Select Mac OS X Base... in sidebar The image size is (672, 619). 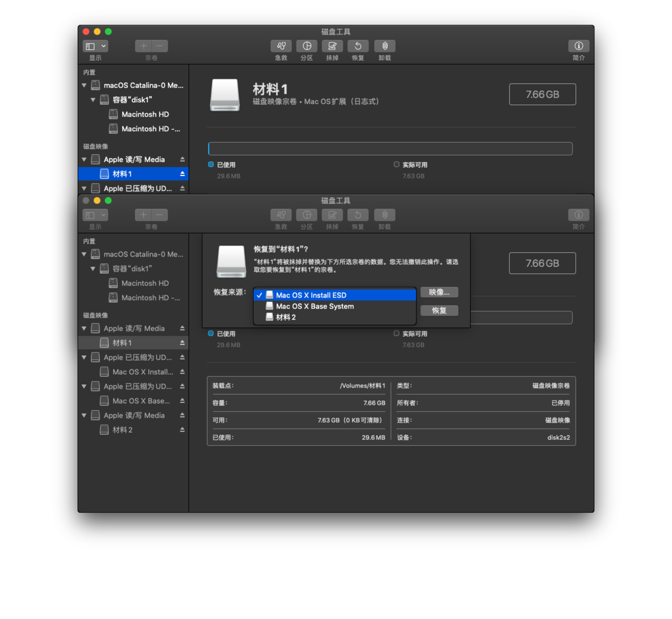(x=133, y=401)
